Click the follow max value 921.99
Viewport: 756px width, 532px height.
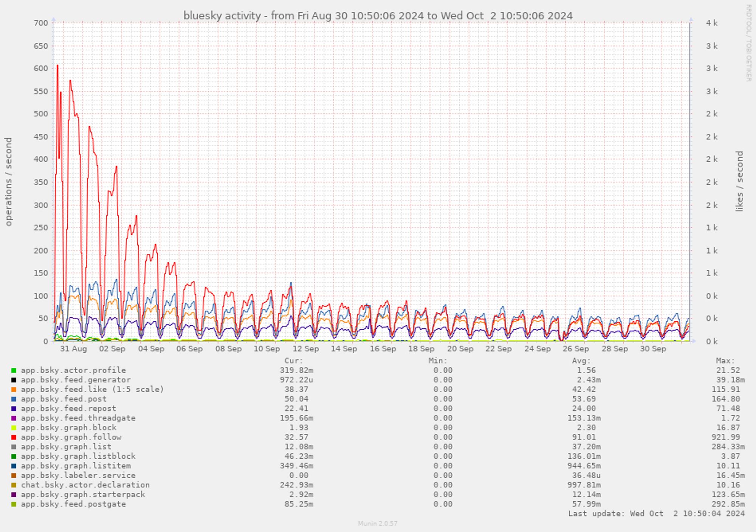click(726, 437)
